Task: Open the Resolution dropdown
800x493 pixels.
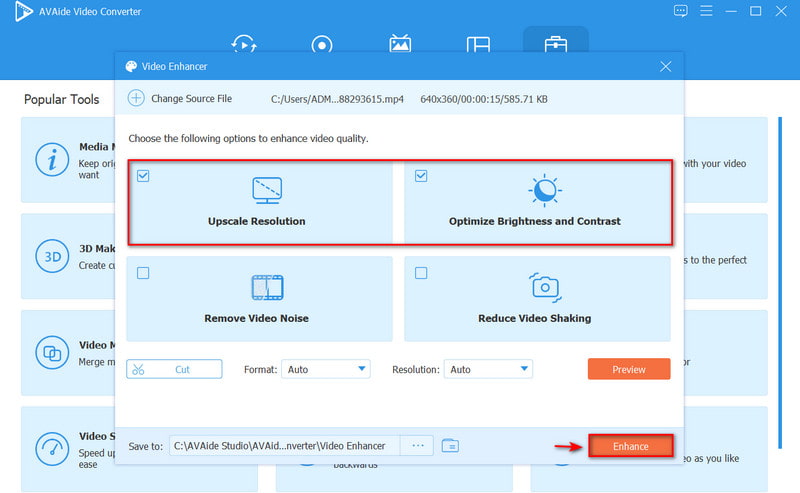Action: [488, 369]
